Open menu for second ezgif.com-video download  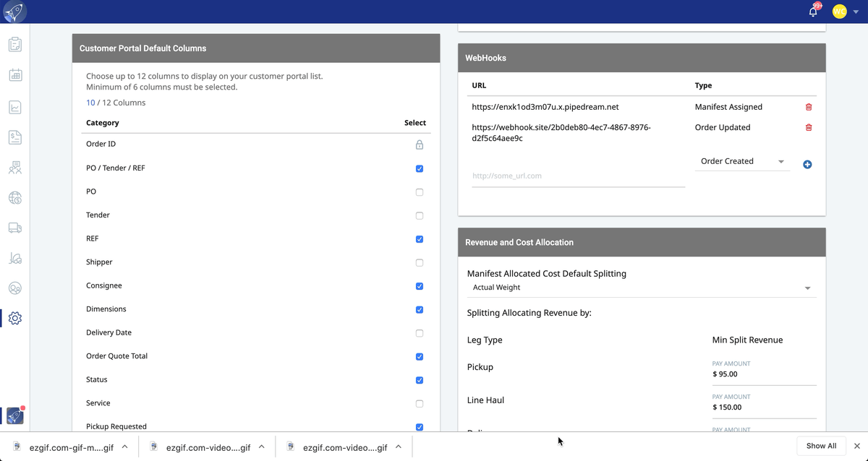click(262, 447)
